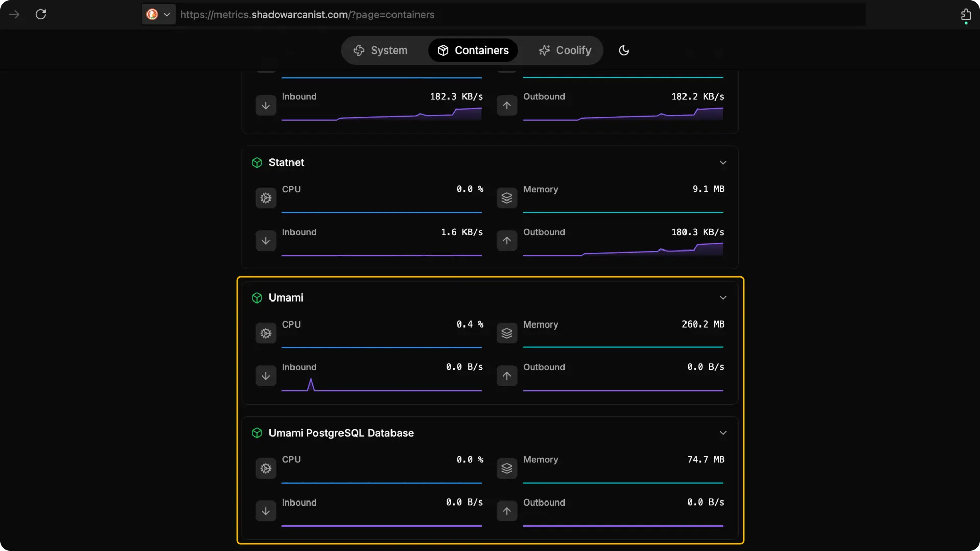Open the Coolify tab

click(565, 50)
